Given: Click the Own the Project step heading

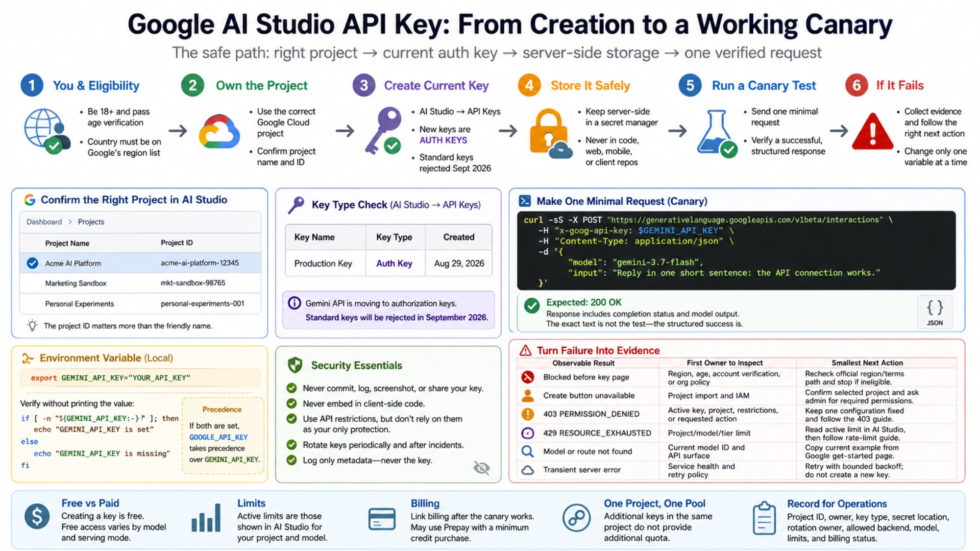Looking at the screenshot, I should (x=262, y=86).
